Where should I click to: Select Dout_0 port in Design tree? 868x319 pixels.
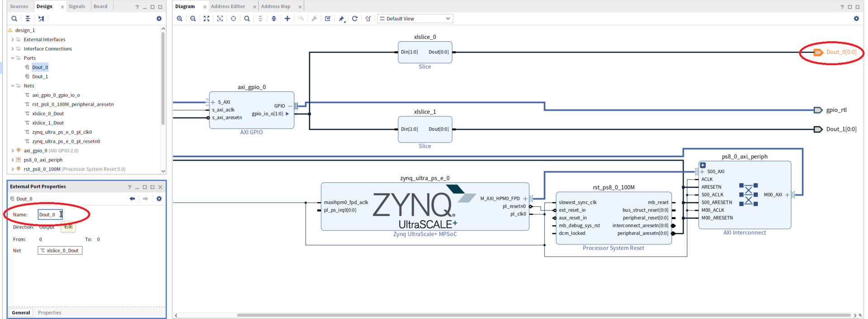(40, 67)
